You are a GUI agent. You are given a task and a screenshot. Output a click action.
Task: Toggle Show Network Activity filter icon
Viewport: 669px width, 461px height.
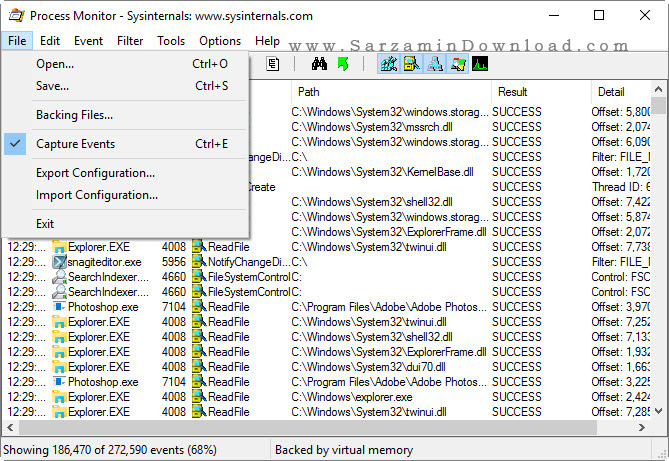pos(435,64)
